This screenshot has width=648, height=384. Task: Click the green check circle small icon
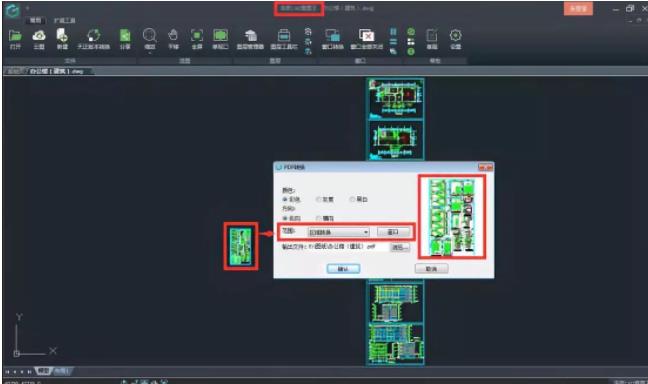pos(411,32)
